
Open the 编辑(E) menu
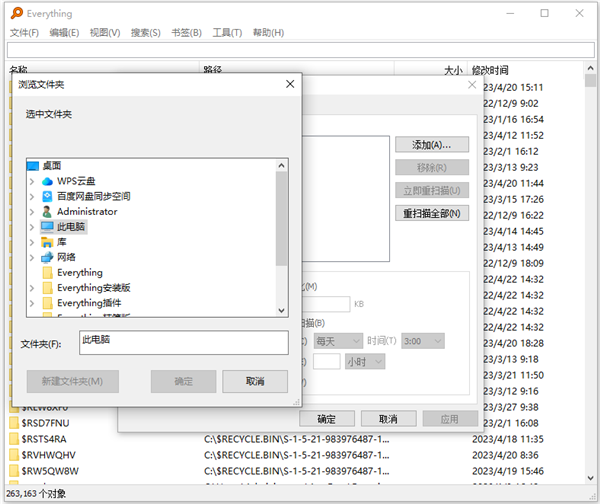(64, 33)
